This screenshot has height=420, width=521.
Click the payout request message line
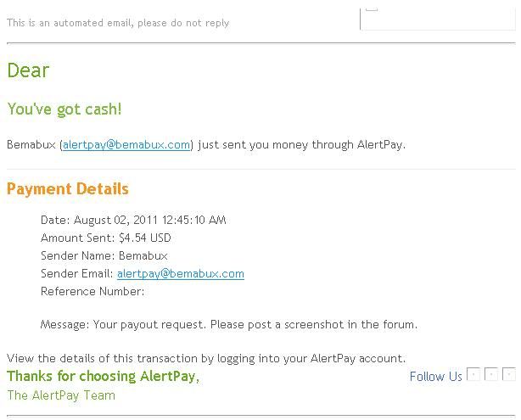point(229,324)
